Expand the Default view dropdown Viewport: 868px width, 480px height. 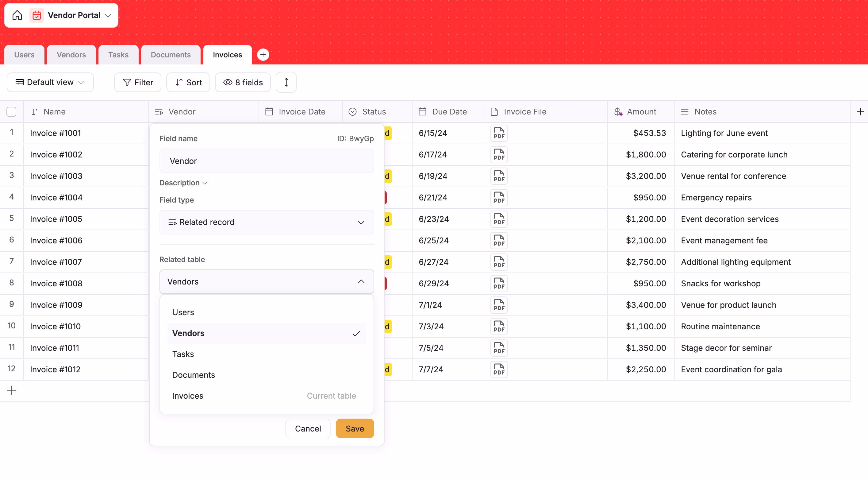50,82
